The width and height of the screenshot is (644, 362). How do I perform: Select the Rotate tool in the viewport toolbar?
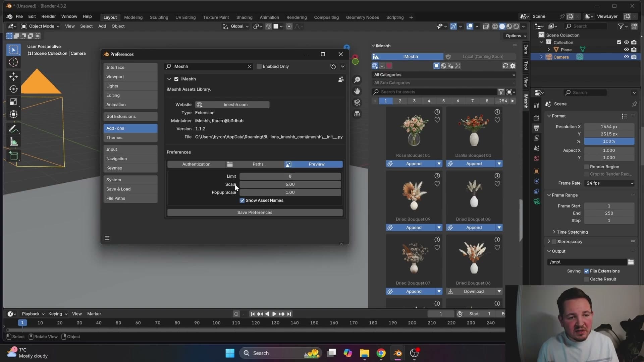coord(14,89)
